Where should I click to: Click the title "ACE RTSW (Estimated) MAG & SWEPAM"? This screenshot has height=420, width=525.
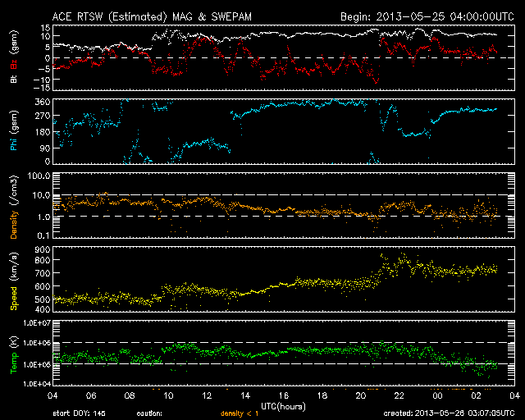tap(152, 16)
